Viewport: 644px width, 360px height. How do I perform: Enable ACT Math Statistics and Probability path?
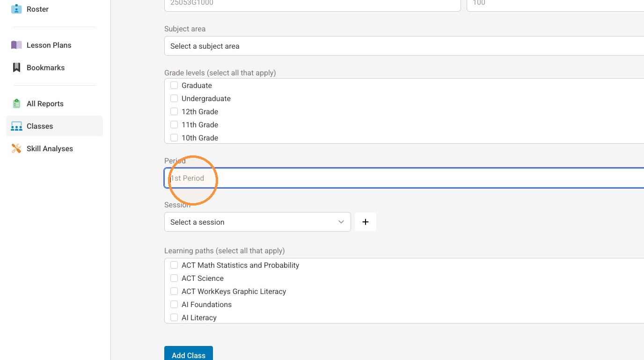(174, 265)
